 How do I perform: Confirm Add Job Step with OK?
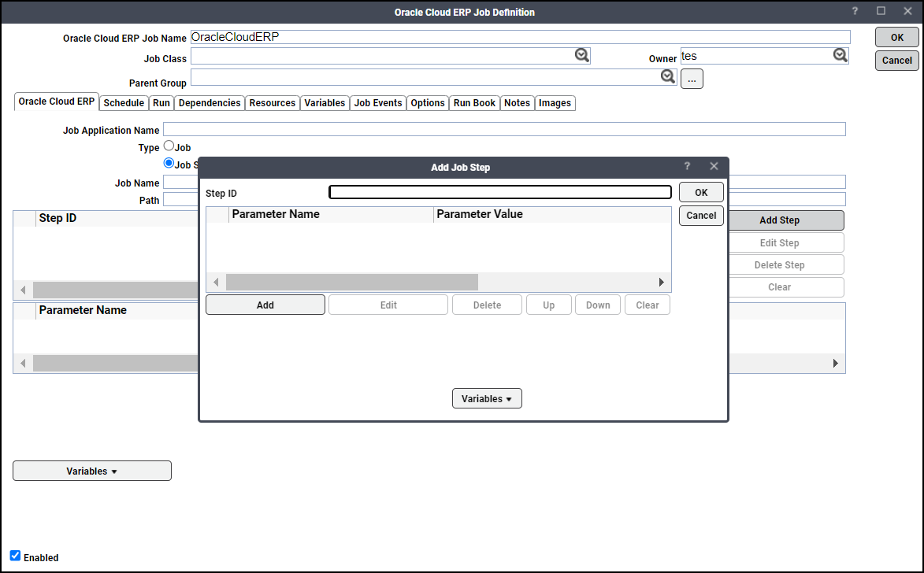(701, 193)
